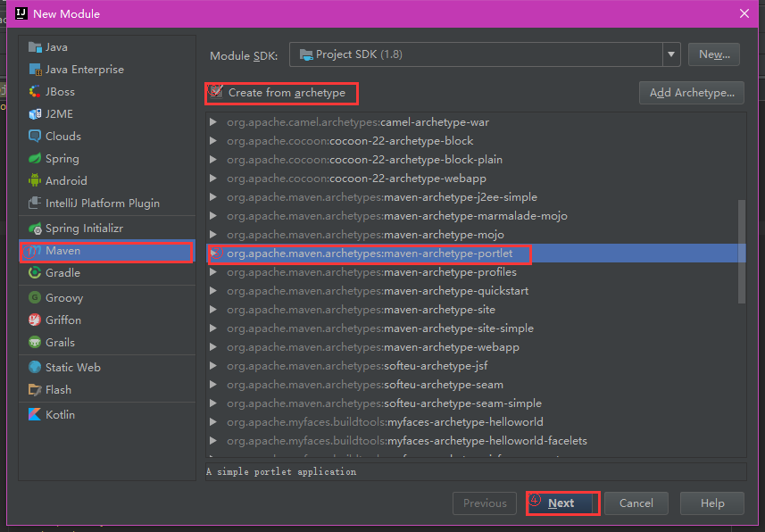765x532 pixels.
Task: Expand maven-archetype-j2ee-simple node arrow
Action: coord(213,197)
